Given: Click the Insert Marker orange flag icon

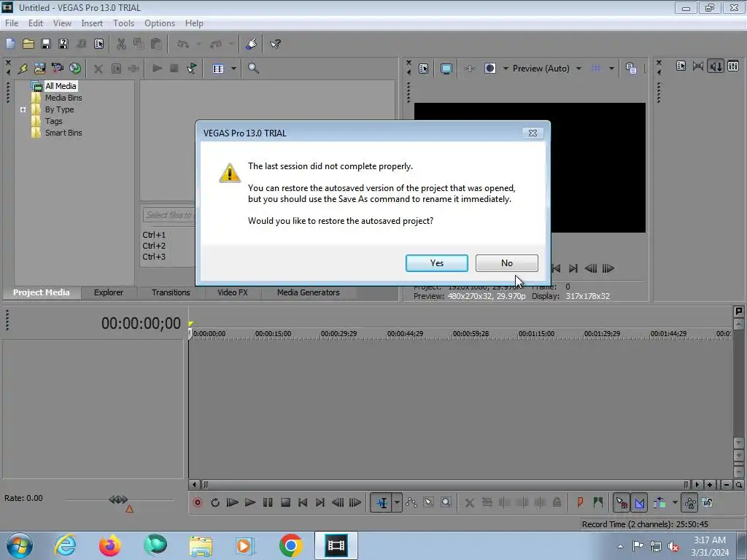Looking at the screenshot, I should click(x=580, y=502).
